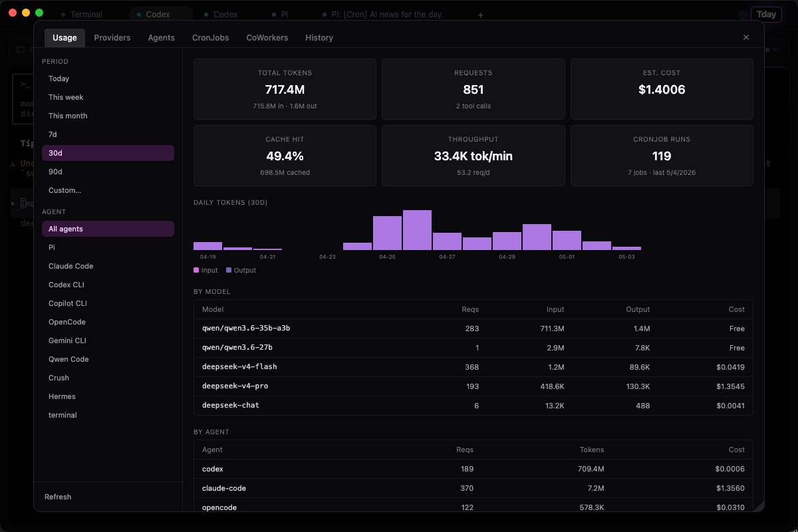The height and width of the screenshot is (532, 798).
Task: Filter usage by OpenCode
Action: click(x=108, y=322)
